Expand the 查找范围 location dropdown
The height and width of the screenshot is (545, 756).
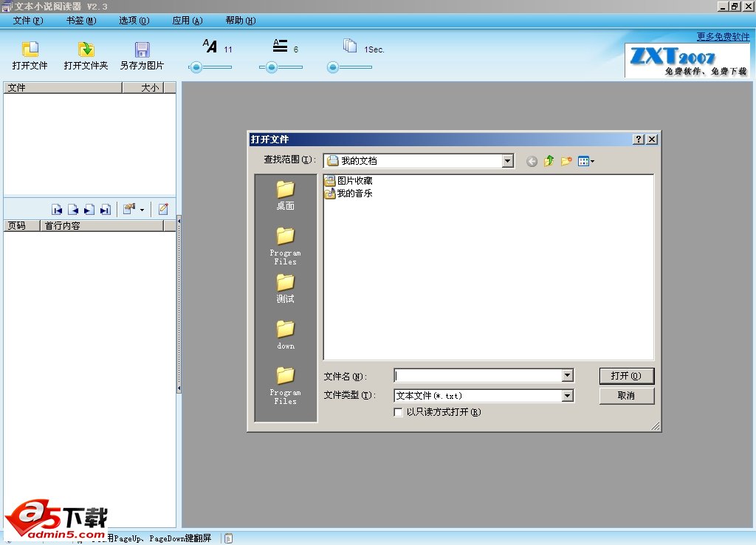coord(507,160)
